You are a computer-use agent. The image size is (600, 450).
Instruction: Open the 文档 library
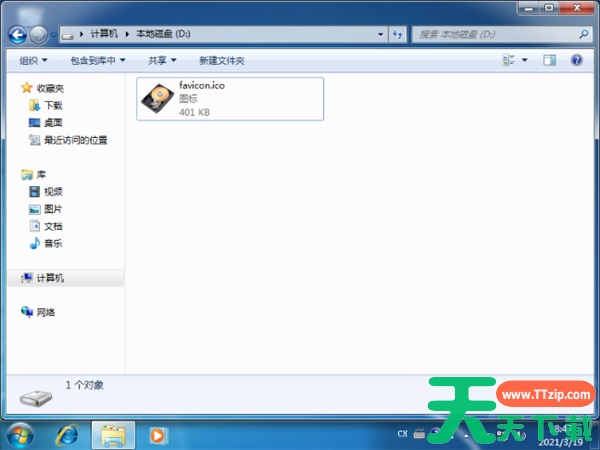coord(53,226)
